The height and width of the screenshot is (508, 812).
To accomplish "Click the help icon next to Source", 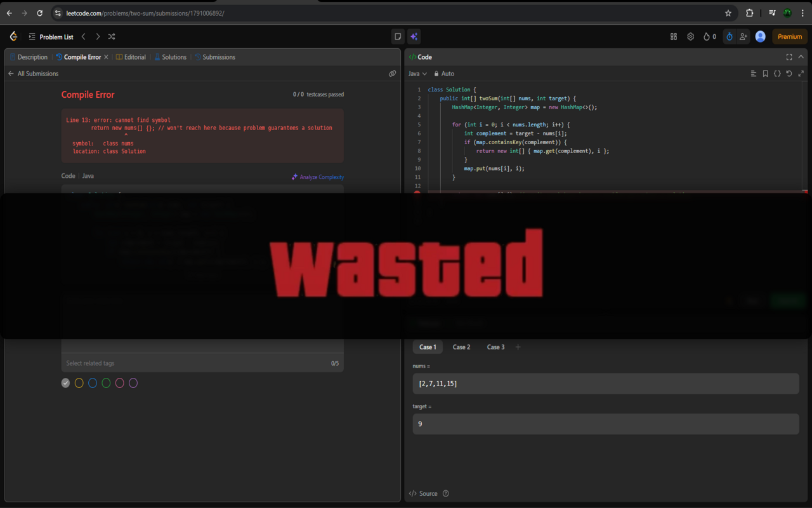I will (446, 493).
